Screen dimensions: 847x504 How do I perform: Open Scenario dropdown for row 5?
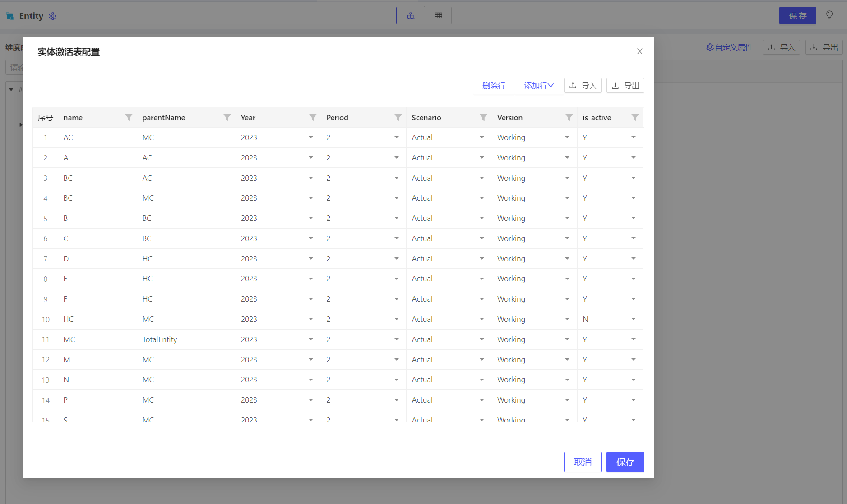pos(481,218)
